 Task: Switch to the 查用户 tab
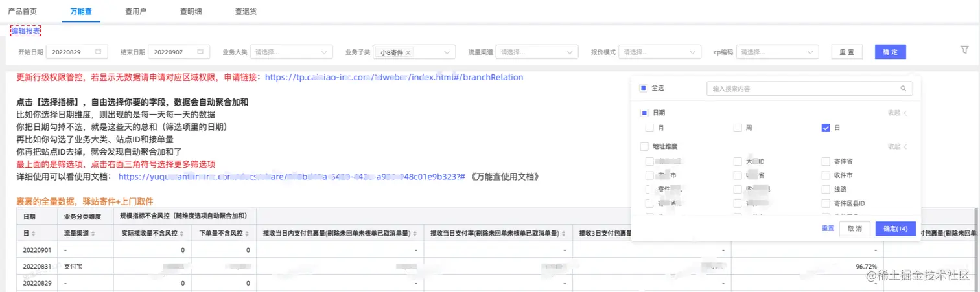[135, 11]
